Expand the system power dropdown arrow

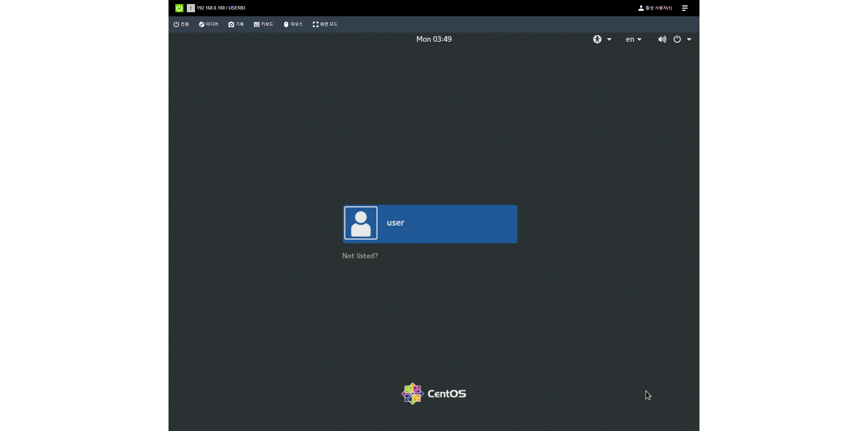click(x=689, y=39)
